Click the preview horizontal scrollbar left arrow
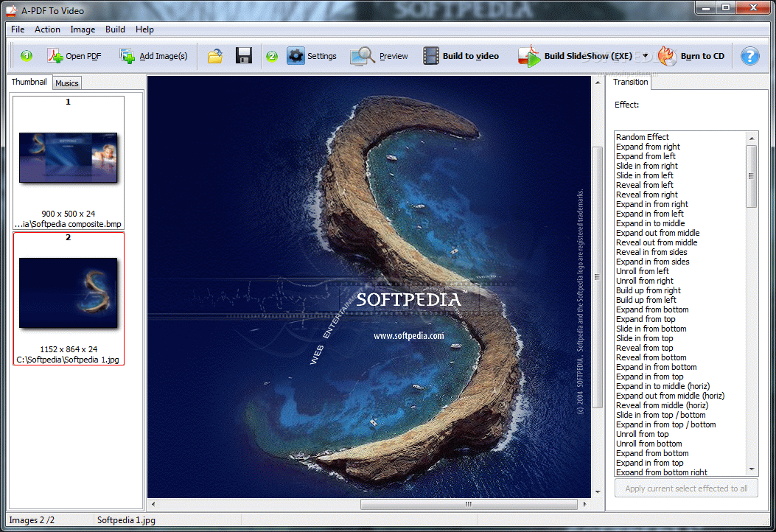The image size is (776, 532). click(x=153, y=504)
